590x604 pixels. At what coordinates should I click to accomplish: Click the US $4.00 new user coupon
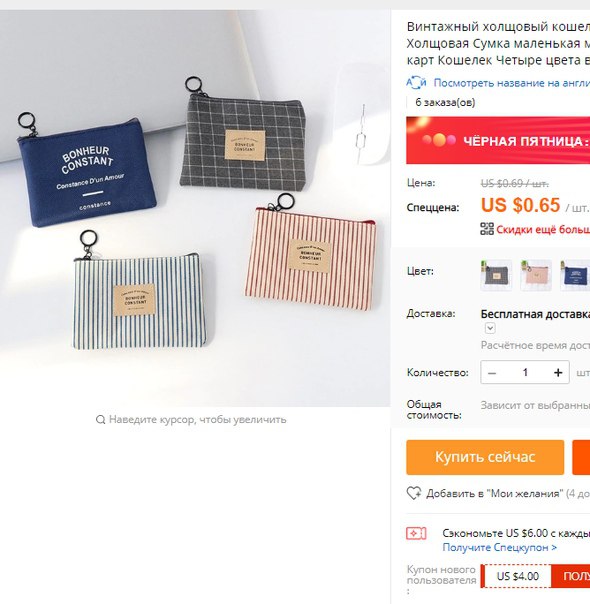517,576
